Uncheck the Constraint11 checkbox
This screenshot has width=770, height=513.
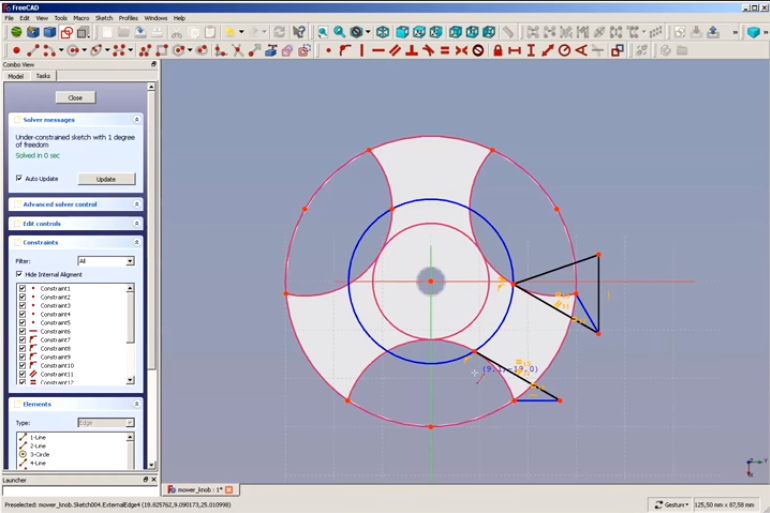(x=22, y=374)
